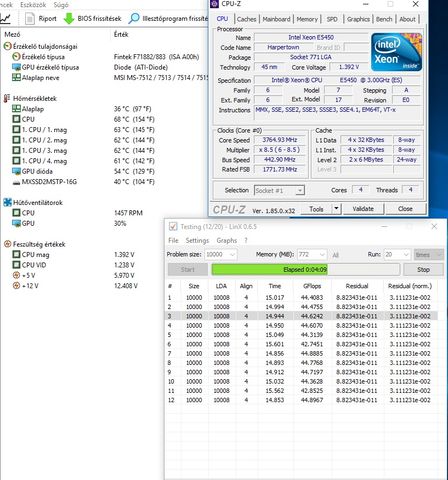Switch to the Memory tab in CPU-Z

(x=307, y=19)
